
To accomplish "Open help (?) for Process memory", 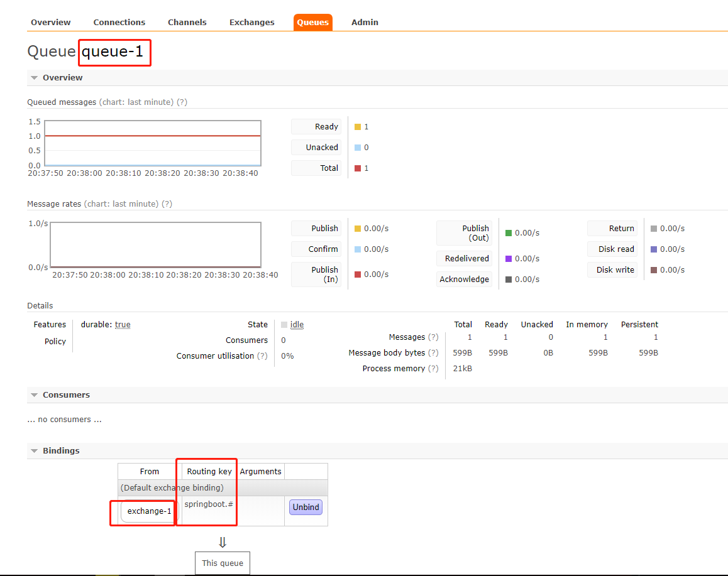I will (x=433, y=369).
